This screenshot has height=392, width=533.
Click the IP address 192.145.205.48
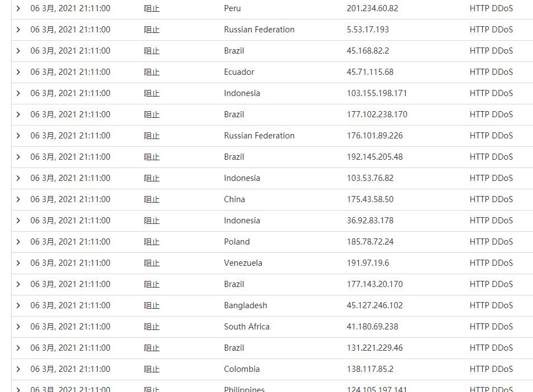[374, 157]
